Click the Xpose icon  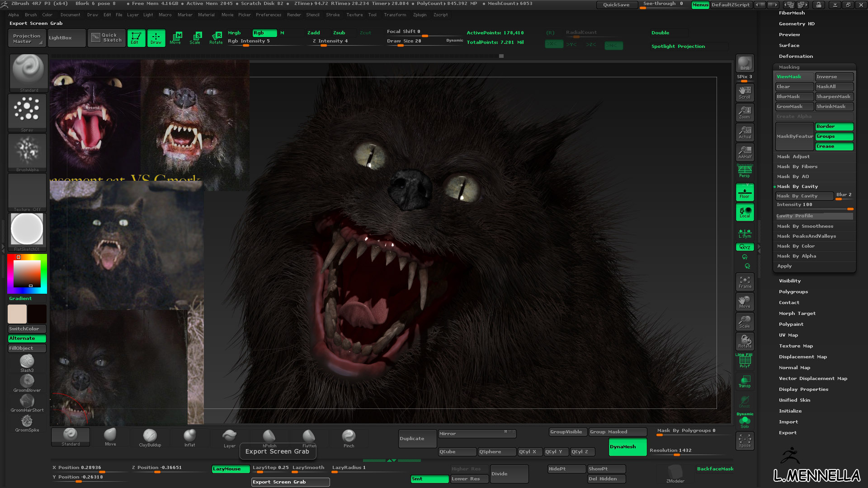pos(745,441)
